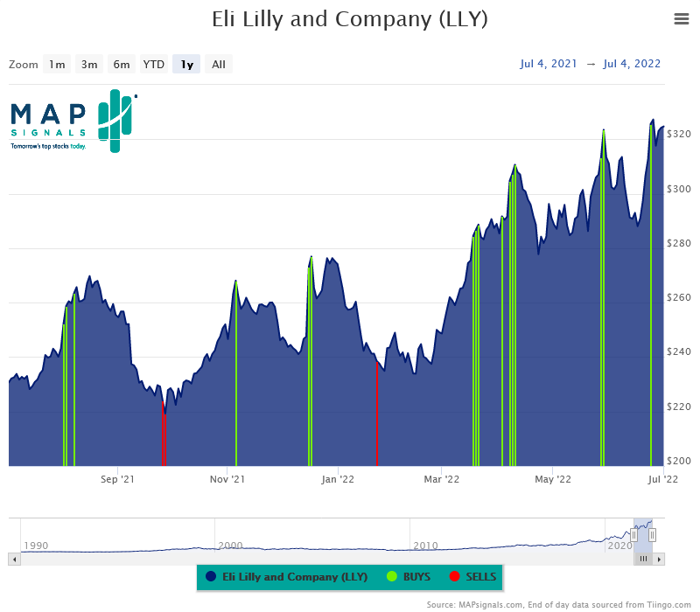Select the YTD zoom range
Image resolution: width=700 pixels, height=612 pixels.
(x=154, y=64)
